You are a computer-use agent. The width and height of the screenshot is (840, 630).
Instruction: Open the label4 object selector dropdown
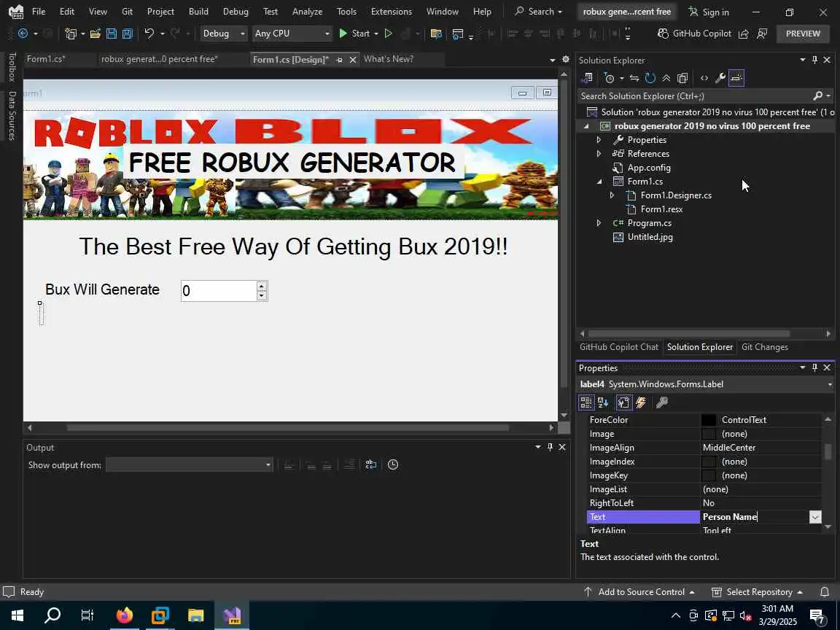[829, 384]
